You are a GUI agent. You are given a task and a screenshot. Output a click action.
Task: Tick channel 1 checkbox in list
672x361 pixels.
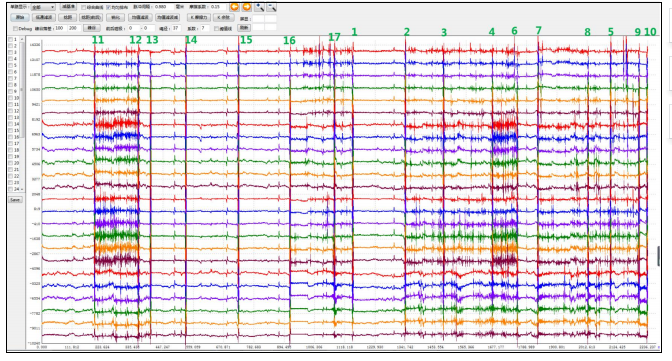pyautogui.click(x=10, y=39)
